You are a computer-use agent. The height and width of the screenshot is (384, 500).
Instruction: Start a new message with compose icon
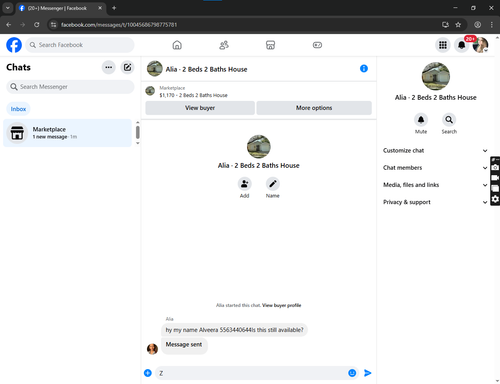[x=127, y=67]
